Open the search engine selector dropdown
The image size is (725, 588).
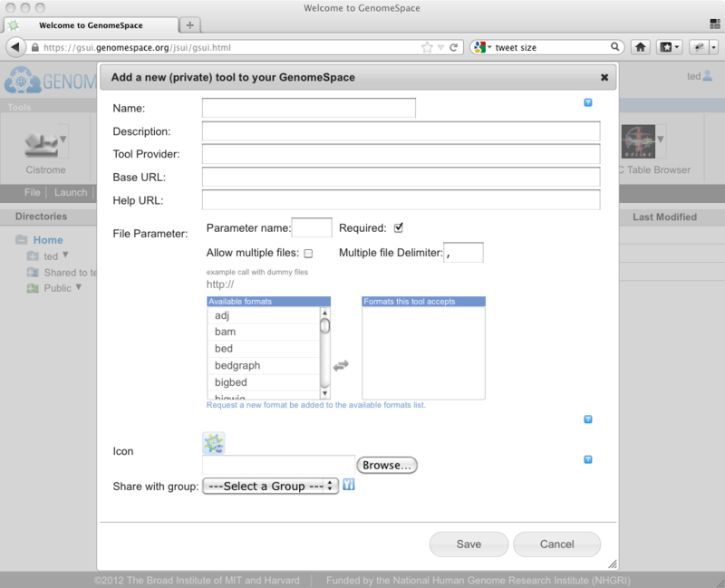point(489,47)
